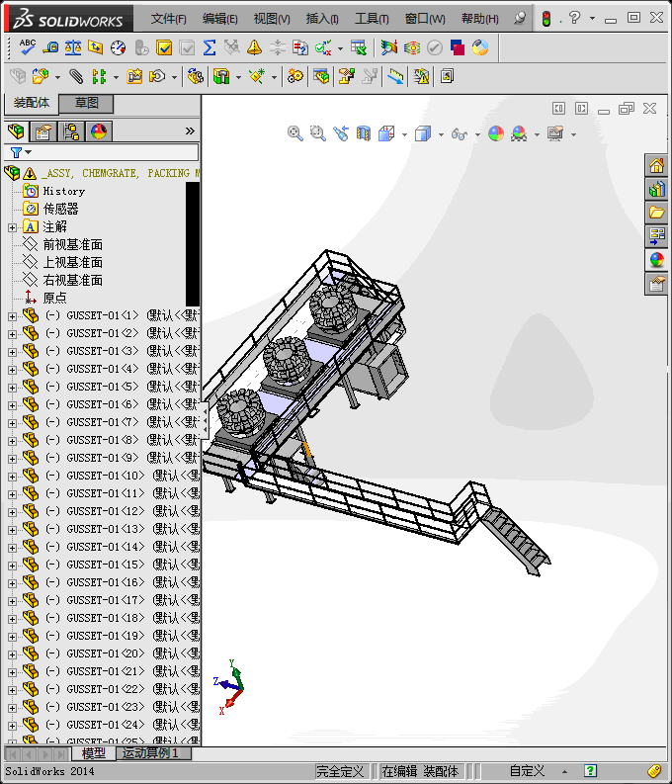
Task: Click the Bill of Materials icon
Action: click(x=321, y=76)
